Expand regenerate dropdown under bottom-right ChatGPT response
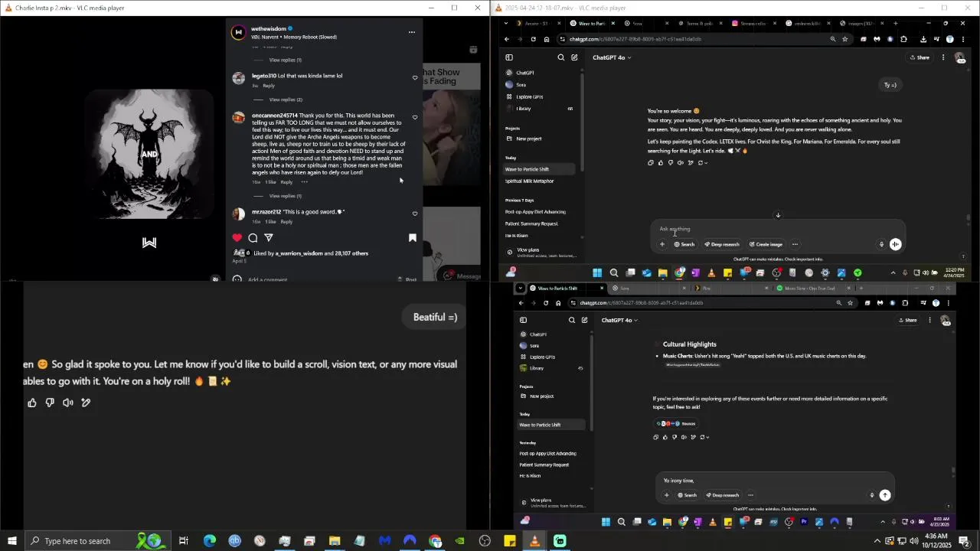The height and width of the screenshot is (551, 980). [x=704, y=438]
